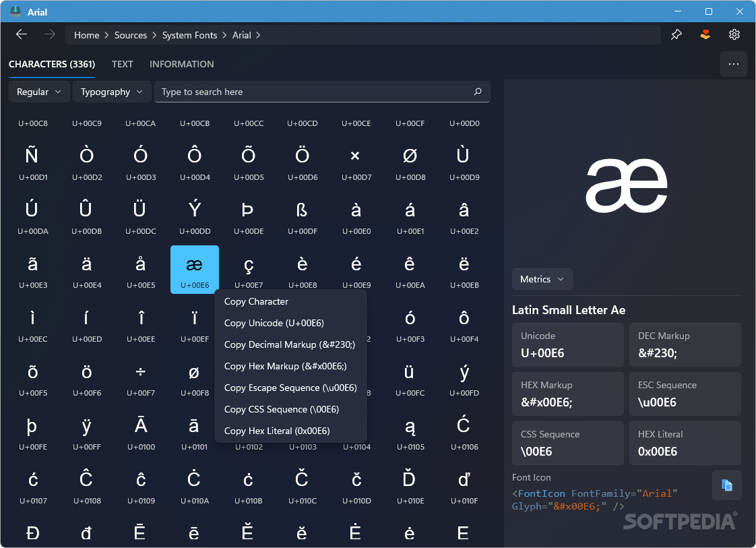Expand the chevron after System Fonts breadcrumb
Image resolution: width=756 pixels, height=548 pixels.
pyautogui.click(x=224, y=35)
